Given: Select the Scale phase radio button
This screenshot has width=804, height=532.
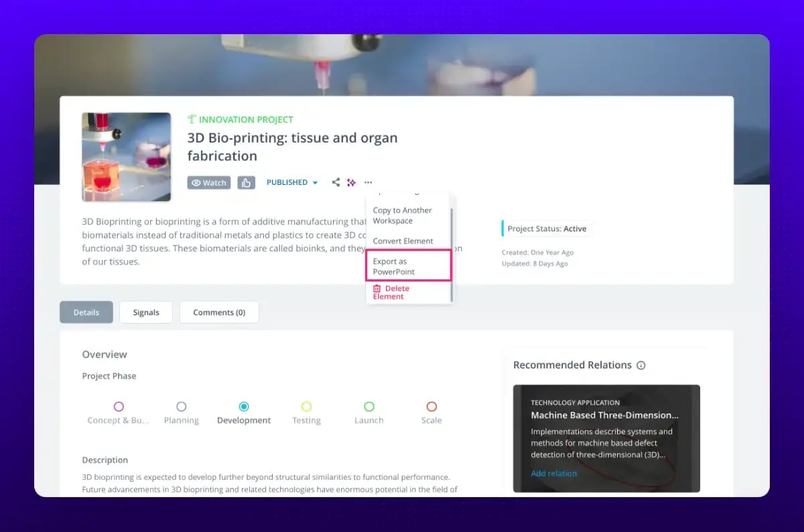Looking at the screenshot, I should (x=431, y=407).
